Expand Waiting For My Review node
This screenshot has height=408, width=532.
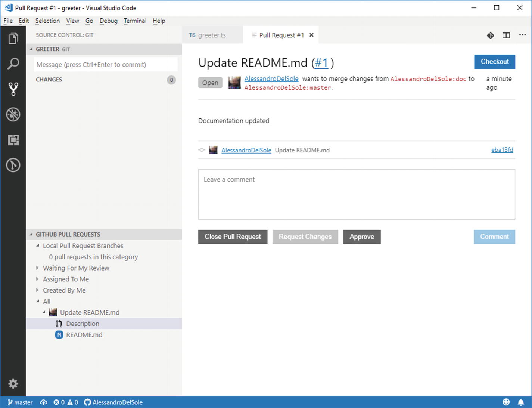point(38,268)
